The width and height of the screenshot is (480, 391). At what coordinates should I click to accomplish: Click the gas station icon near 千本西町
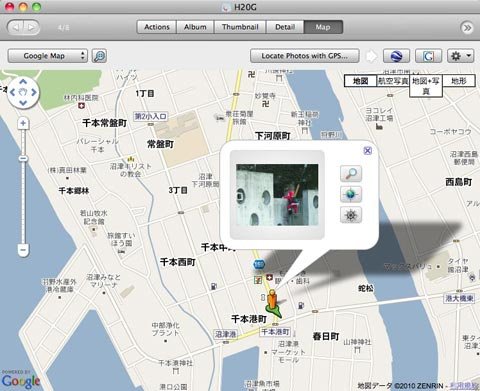point(214,286)
